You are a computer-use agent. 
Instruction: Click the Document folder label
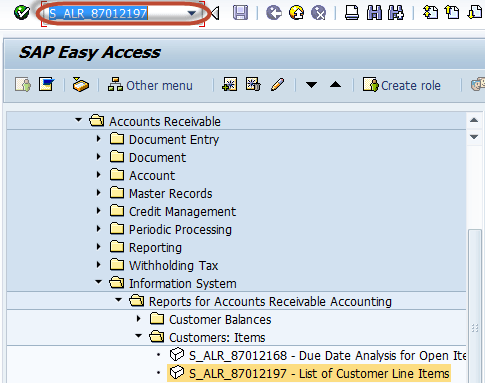pyautogui.click(x=157, y=157)
